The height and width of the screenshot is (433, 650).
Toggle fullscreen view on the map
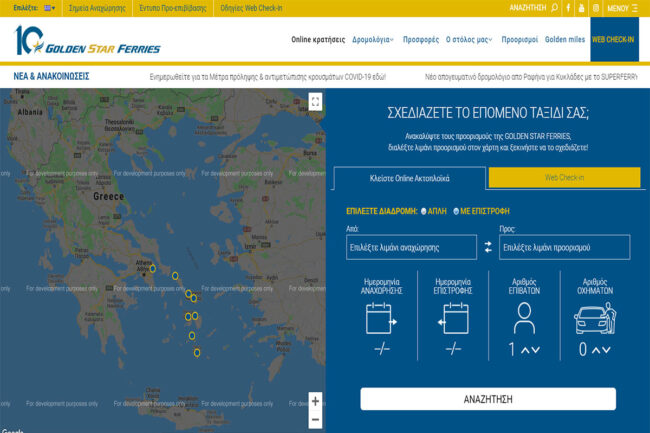tap(315, 101)
